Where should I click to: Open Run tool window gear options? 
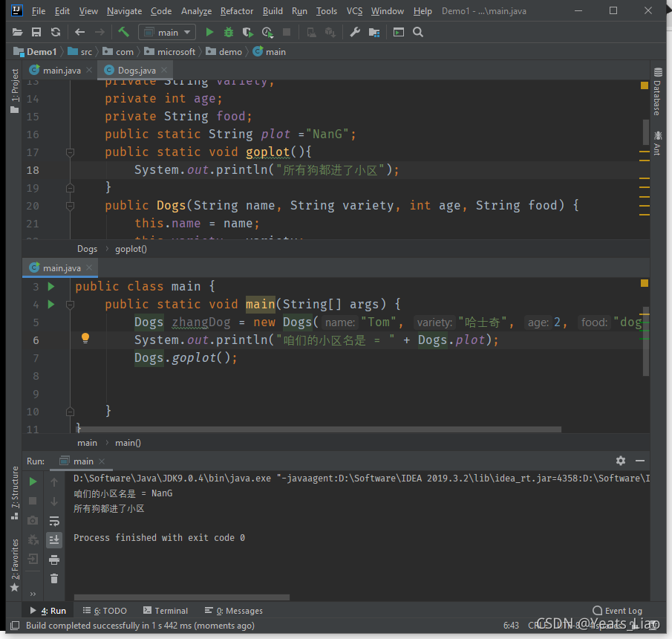[x=621, y=461]
